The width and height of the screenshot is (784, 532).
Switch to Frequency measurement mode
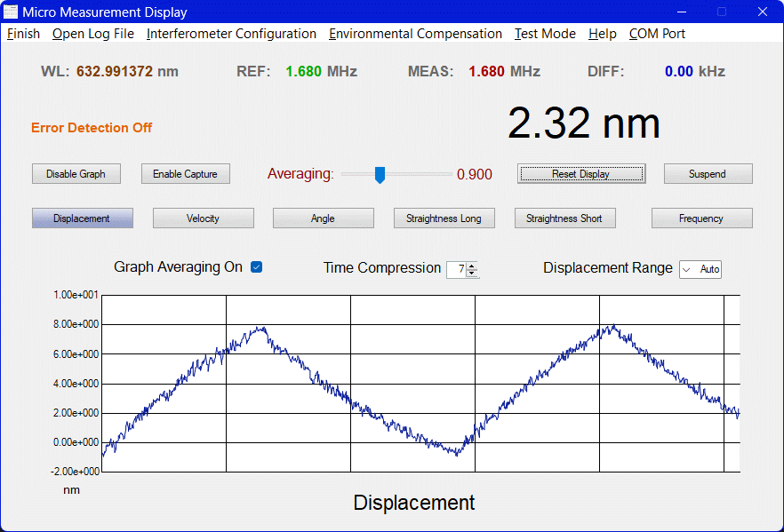[701, 218]
